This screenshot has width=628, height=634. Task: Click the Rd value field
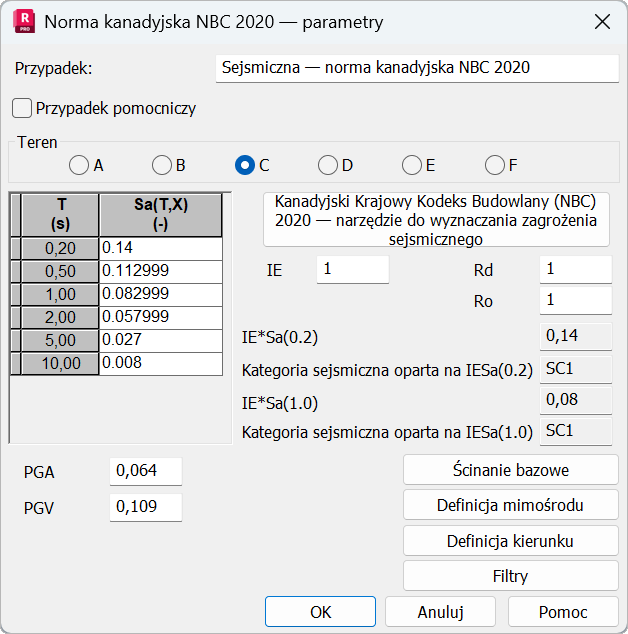click(x=576, y=269)
